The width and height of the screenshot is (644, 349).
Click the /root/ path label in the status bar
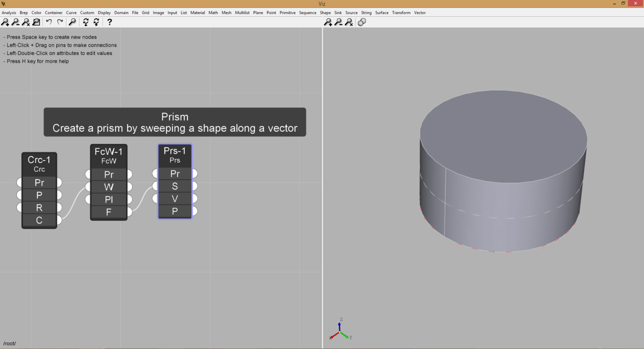pos(9,343)
